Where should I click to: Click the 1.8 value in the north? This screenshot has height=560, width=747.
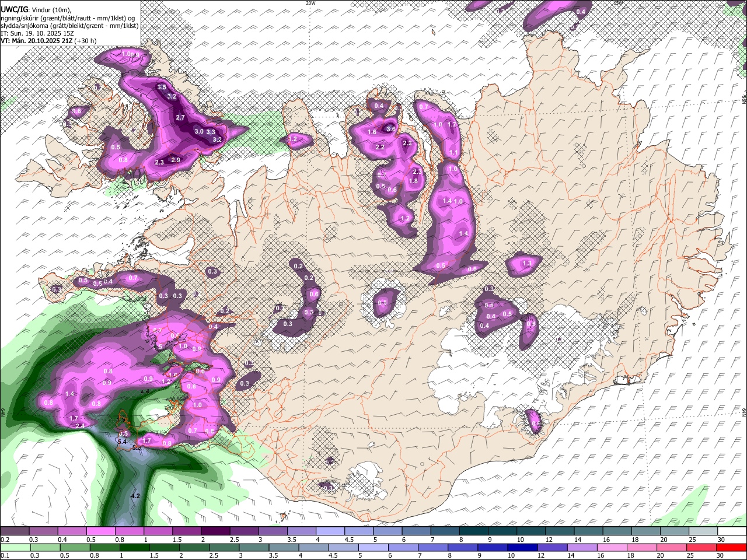414,181
